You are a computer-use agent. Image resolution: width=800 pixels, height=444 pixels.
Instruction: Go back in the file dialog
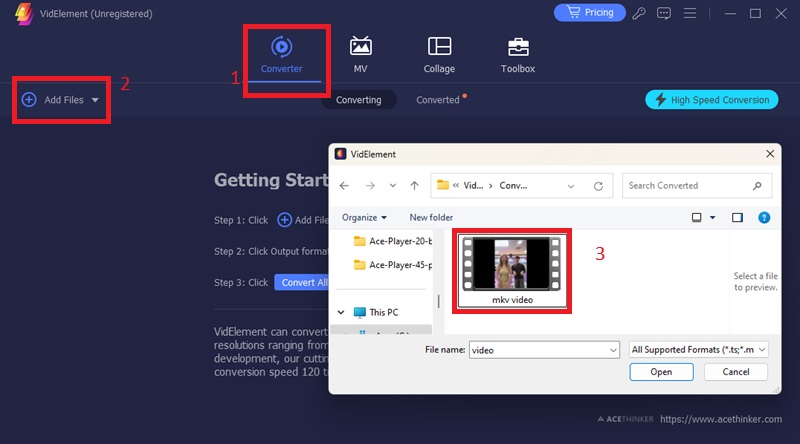344,186
